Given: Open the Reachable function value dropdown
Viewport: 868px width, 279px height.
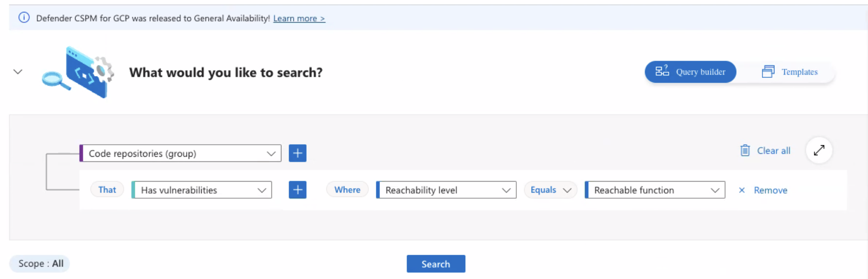Looking at the screenshot, I should (715, 190).
